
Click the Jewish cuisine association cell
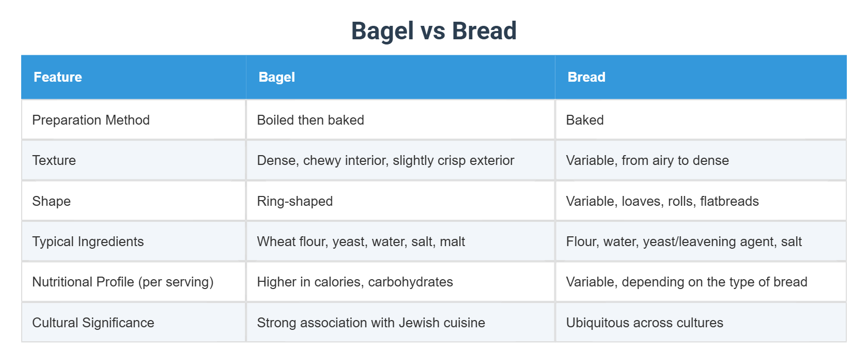tap(370, 323)
